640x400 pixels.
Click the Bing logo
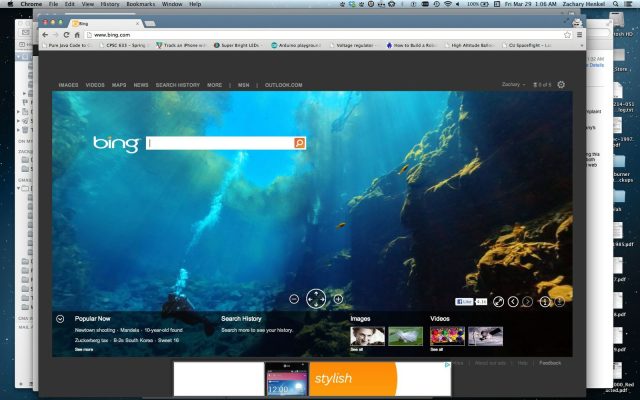click(116, 143)
